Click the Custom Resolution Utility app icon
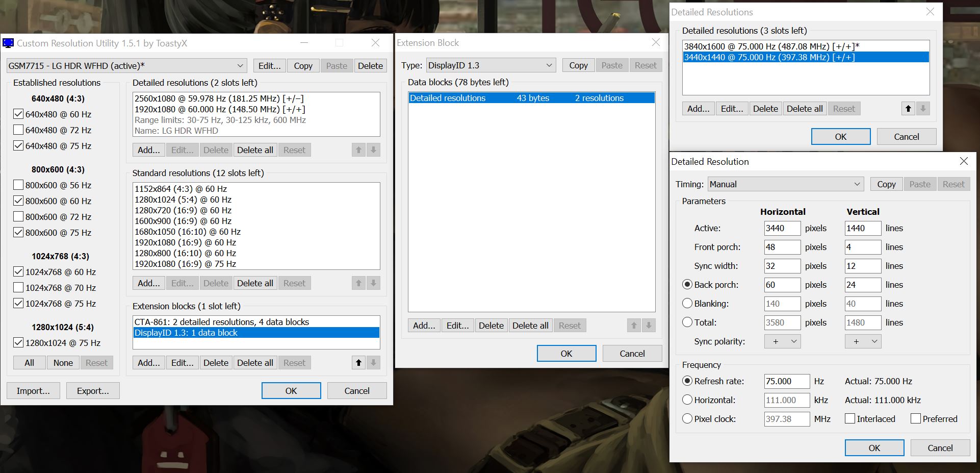The height and width of the screenshot is (473, 980). point(8,43)
